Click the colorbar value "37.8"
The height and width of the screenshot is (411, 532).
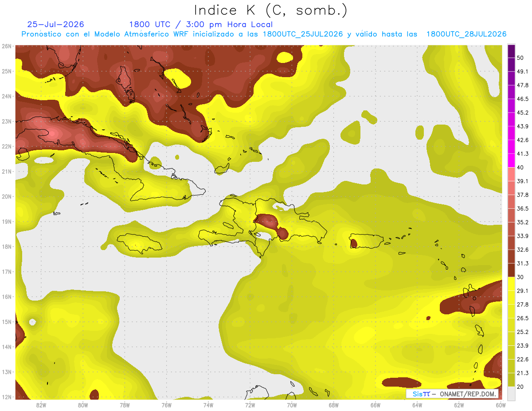tap(523, 195)
